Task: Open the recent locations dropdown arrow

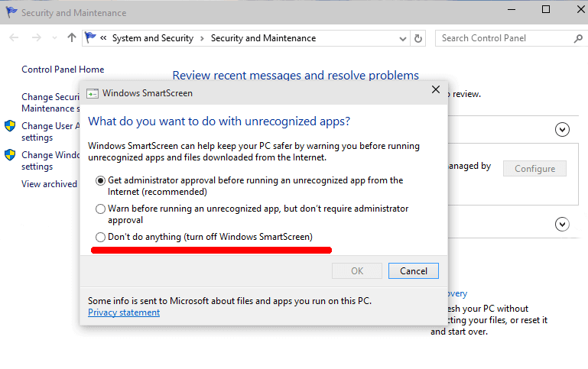Action: tap(55, 38)
